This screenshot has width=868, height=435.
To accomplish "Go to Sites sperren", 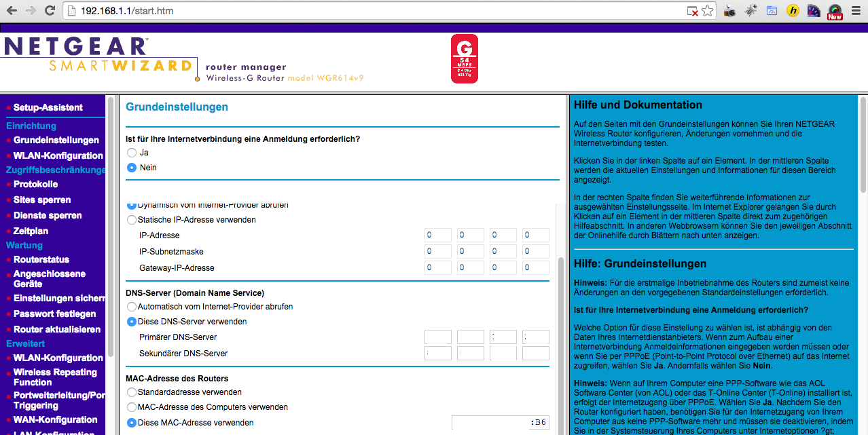I will click(42, 200).
